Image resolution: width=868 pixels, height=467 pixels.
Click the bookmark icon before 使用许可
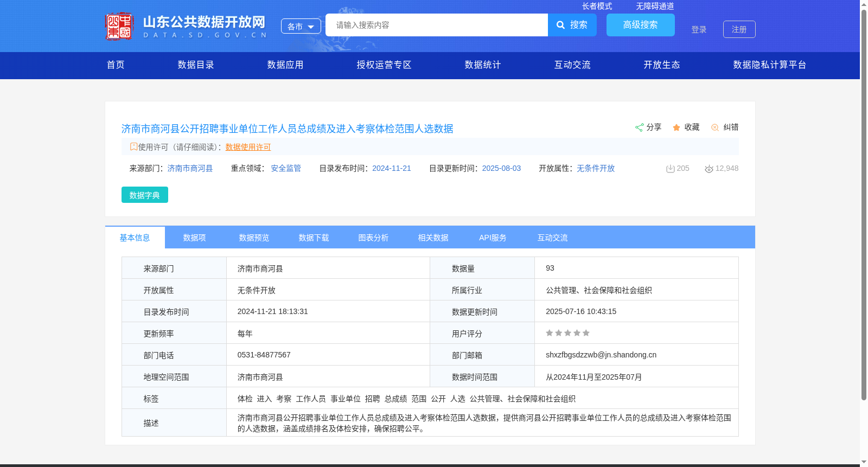coord(133,146)
